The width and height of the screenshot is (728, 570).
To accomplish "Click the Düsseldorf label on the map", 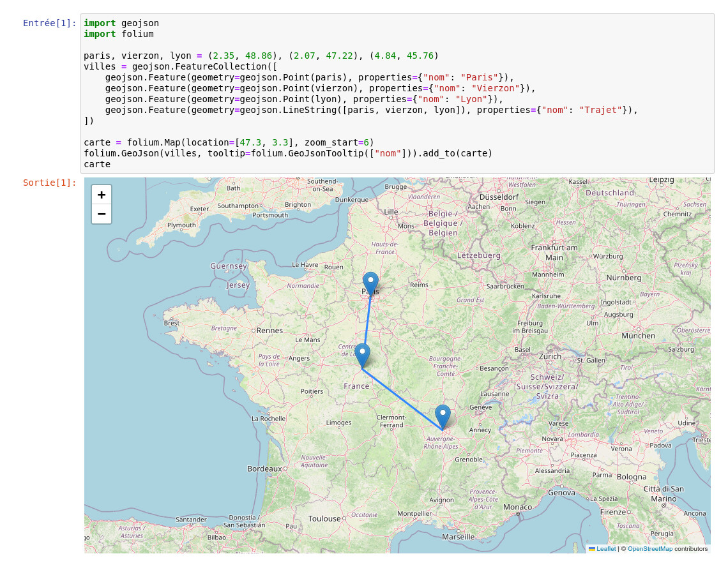I will click(x=499, y=197).
